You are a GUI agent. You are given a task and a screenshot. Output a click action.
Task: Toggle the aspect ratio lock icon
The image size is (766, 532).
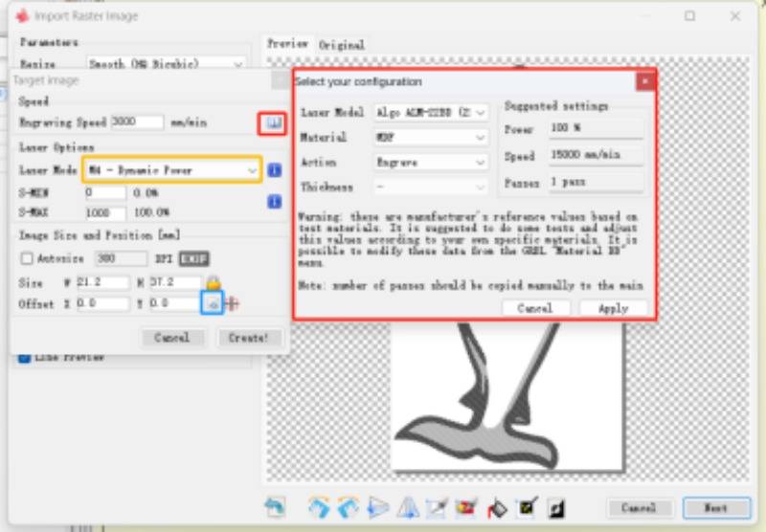[214, 282]
